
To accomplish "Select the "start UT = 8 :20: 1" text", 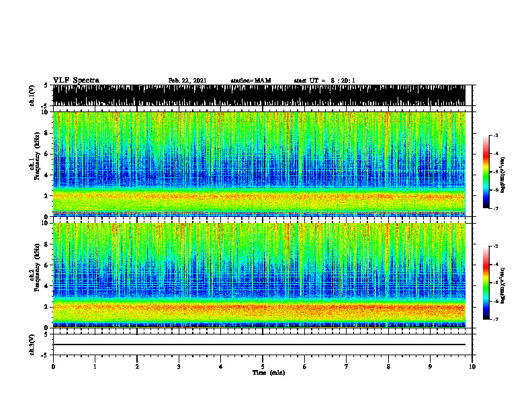I will [x=324, y=81].
